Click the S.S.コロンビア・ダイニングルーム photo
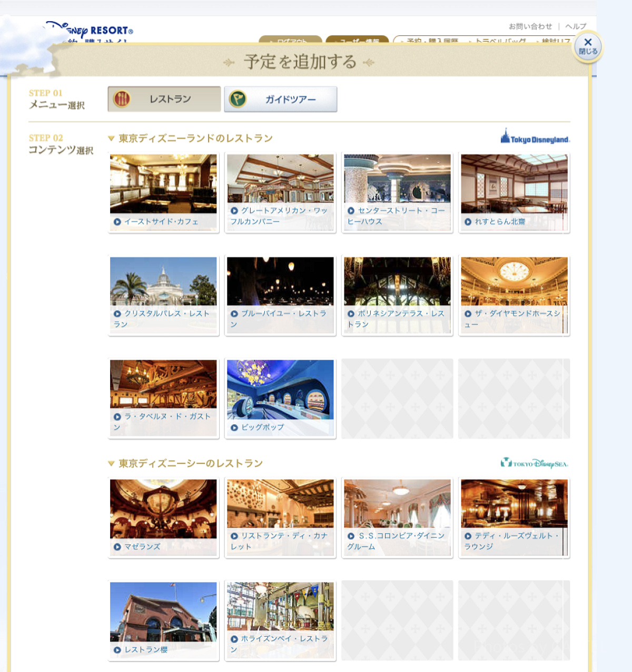This screenshot has width=632, height=672. [397, 503]
